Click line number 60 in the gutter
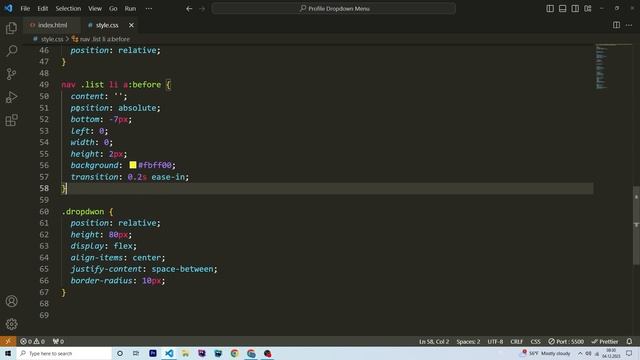The width and height of the screenshot is (640, 360). click(44, 211)
